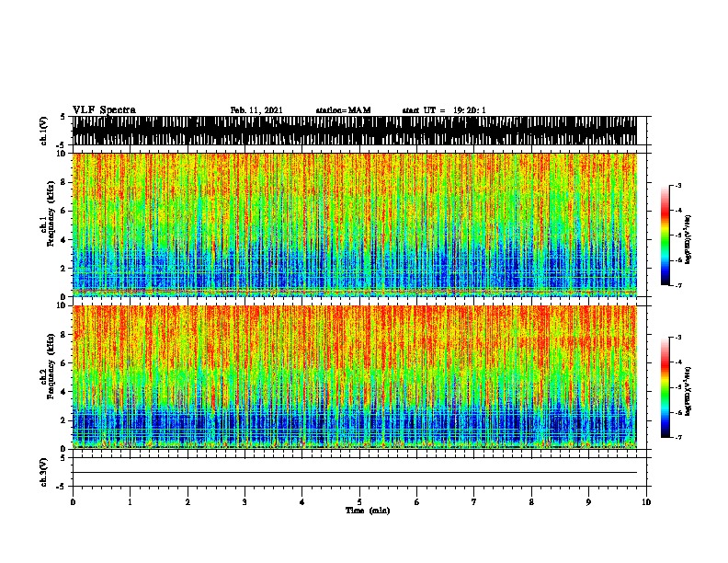Click the '8' kHz tick on ch.2 spectrogram
The width and height of the screenshot is (728, 563).
64,335
